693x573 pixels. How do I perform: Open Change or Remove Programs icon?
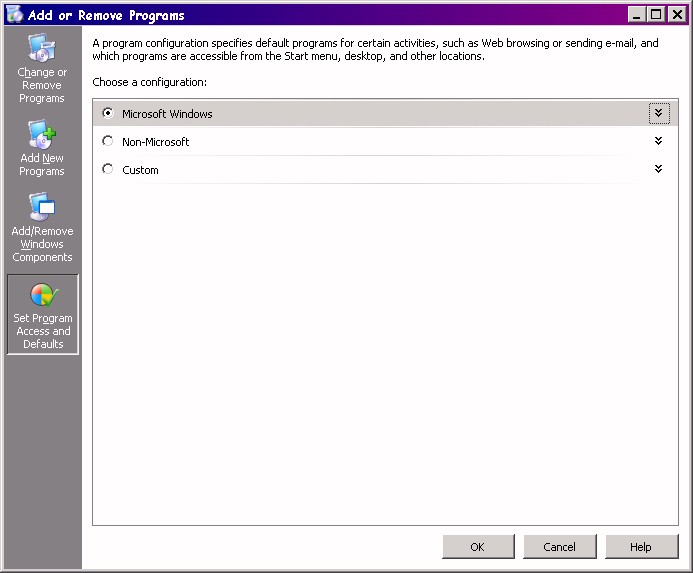[42, 47]
